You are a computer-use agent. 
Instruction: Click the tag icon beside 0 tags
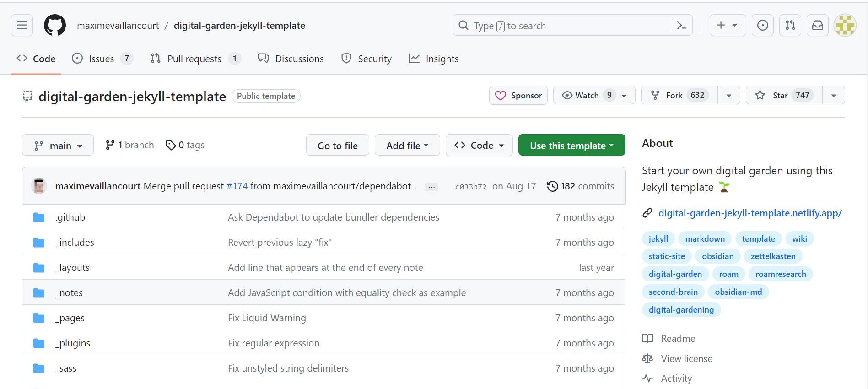click(x=171, y=145)
